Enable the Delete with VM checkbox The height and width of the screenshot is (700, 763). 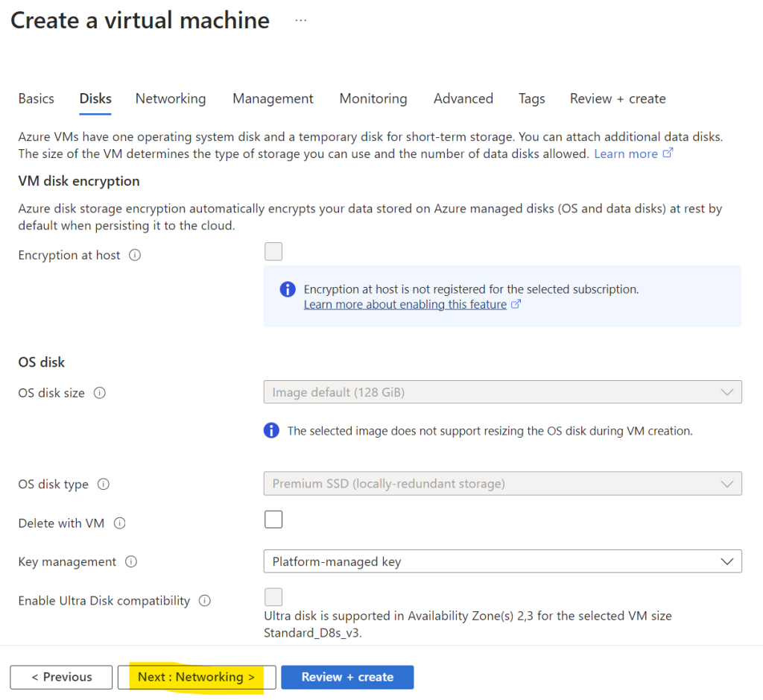click(273, 520)
